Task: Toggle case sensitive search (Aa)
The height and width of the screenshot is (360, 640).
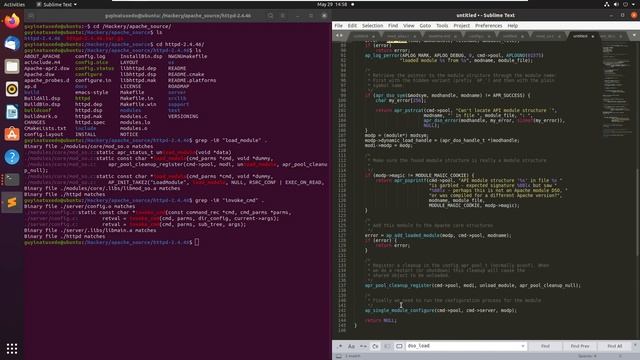Action: (x=351, y=346)
